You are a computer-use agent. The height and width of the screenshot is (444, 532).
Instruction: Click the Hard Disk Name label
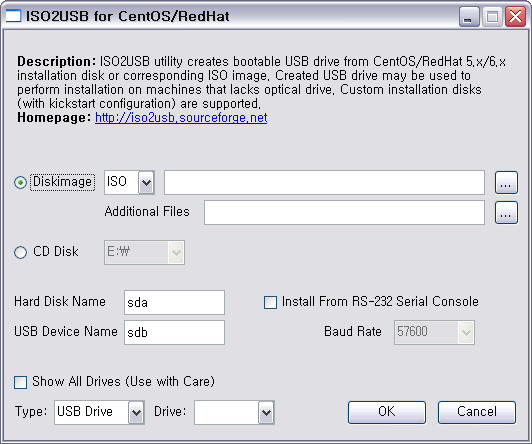point(60,302)
